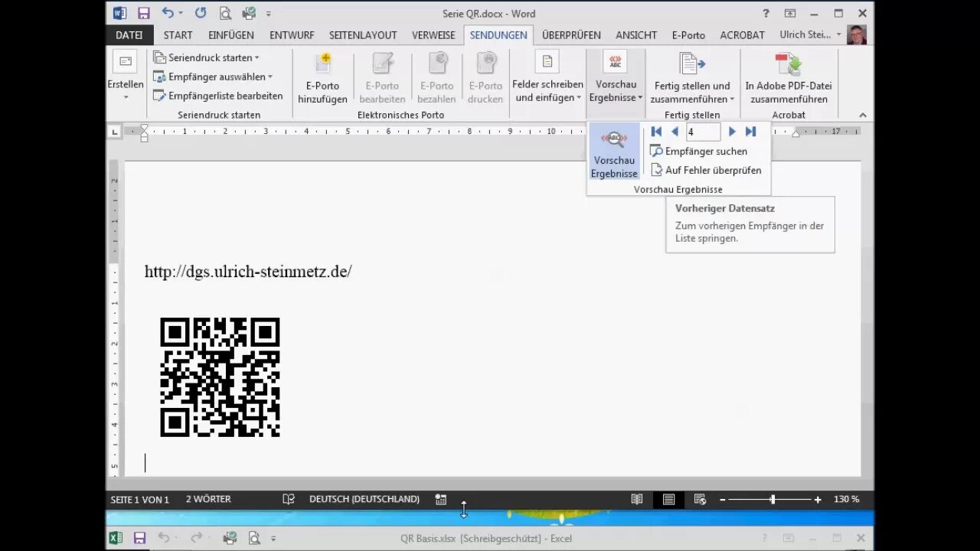Click Auf Fehler überprüfen
This screenshot has width=980, height=551.
tap(705, 170)
